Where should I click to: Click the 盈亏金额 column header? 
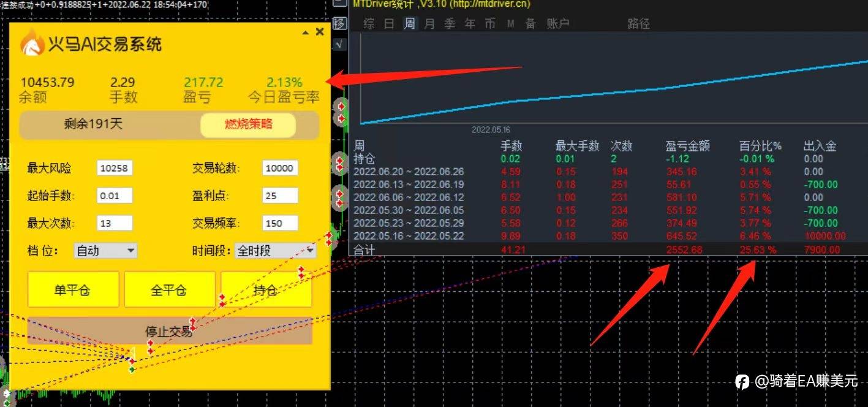(x=687, y=146)
